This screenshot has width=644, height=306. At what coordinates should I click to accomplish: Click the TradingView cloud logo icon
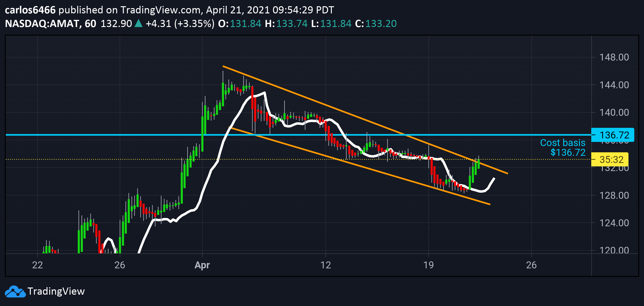(15, 291)
